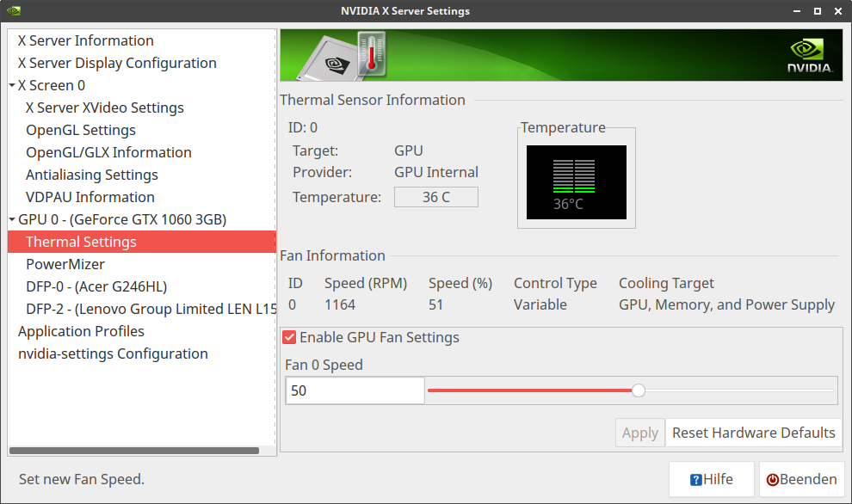Click the NVIDIA logo in the banner
This screenshot has width=852, height=504.
[810, 55]
